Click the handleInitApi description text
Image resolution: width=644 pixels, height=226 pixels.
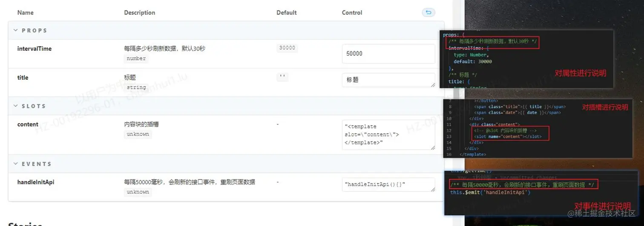[190, 182]
